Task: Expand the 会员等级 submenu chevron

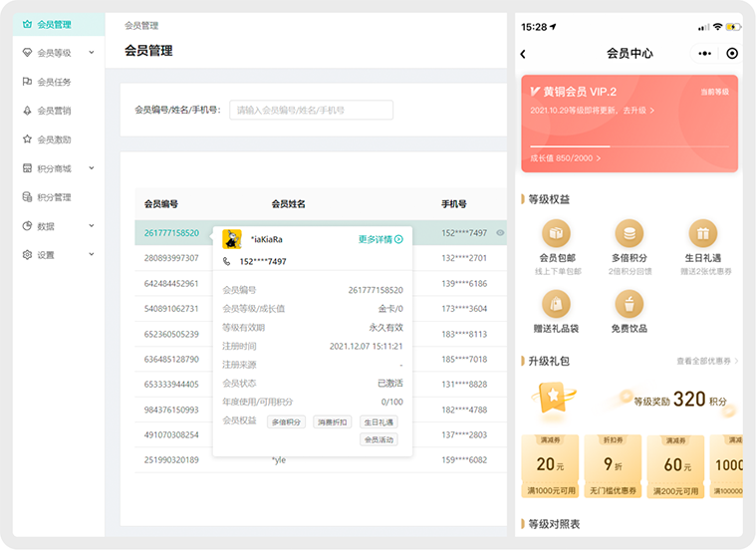Action: click(92, 52)
